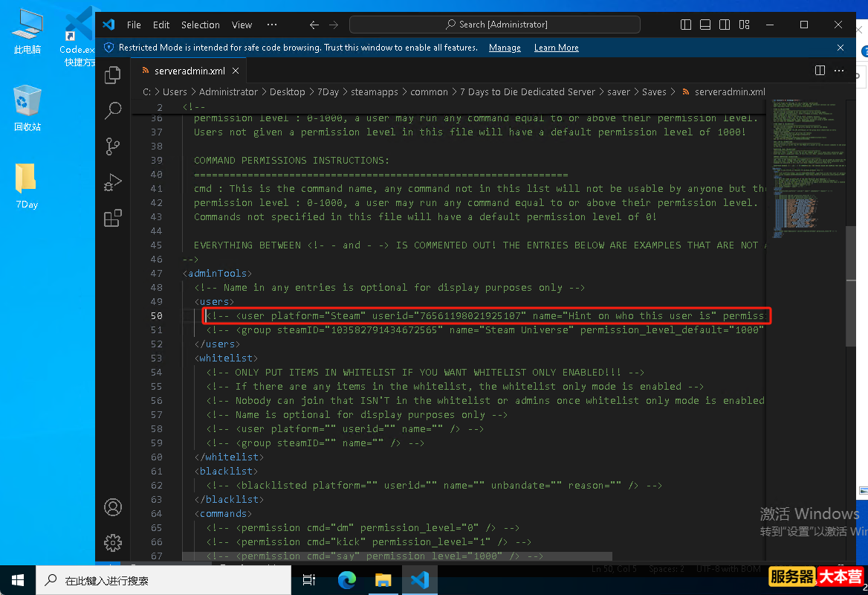Click the Learn More link
The width and height of the screenshot is (868, 595).
click(557, 48)
